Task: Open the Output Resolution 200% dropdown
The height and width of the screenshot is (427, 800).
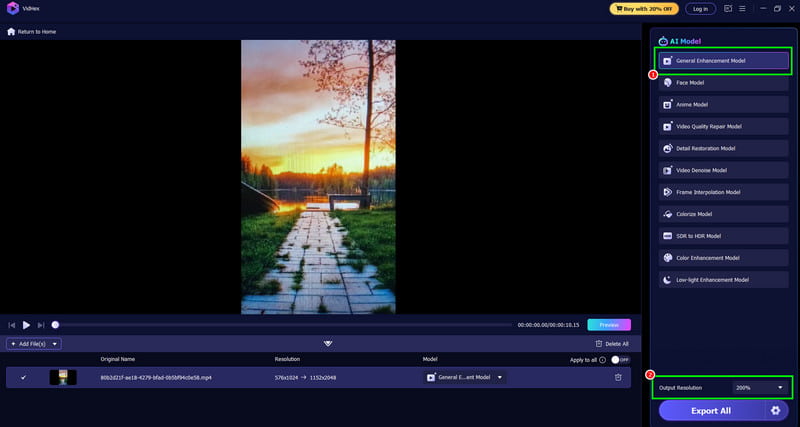Action: pyautogui.click(x=760, y=387)
